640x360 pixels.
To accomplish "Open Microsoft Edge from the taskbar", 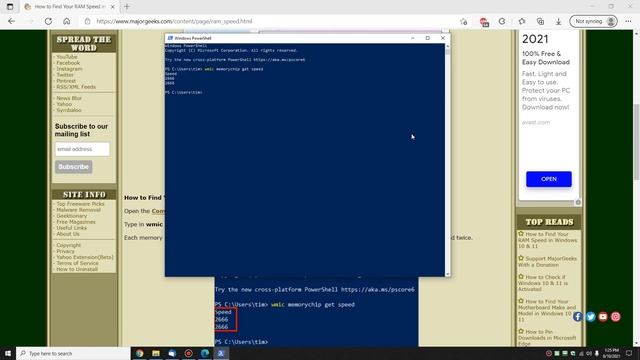I will 205,353.
